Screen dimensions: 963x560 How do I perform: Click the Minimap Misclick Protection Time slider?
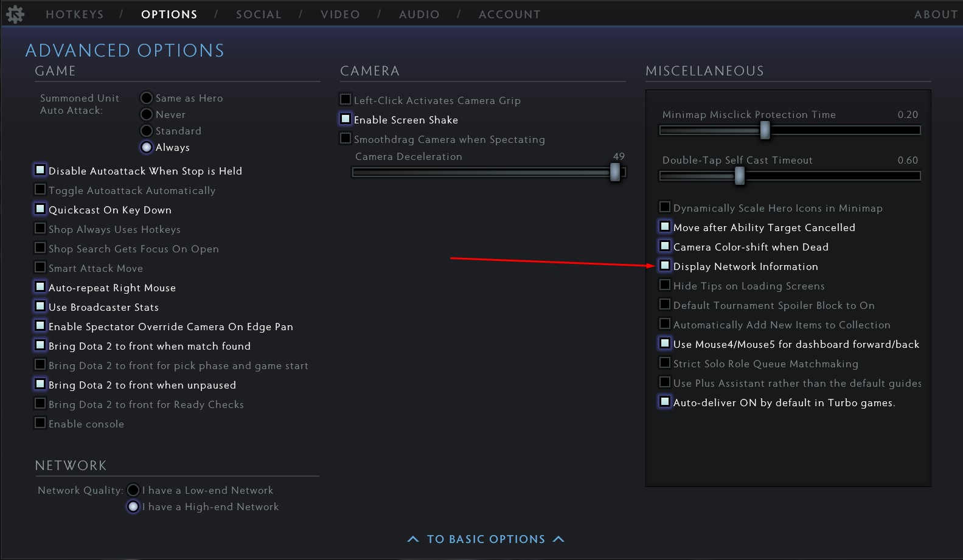tap(790, 130)
